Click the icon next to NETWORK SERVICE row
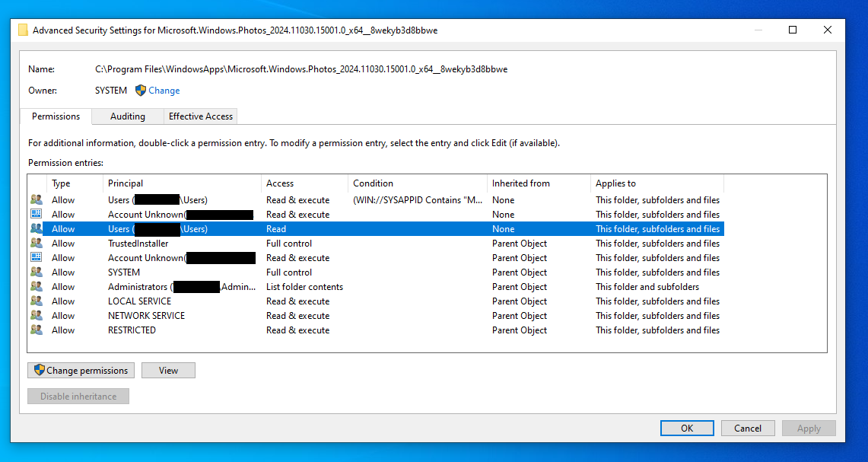The image size is (868, 462). pyautogui.click(x=36, y=316)
